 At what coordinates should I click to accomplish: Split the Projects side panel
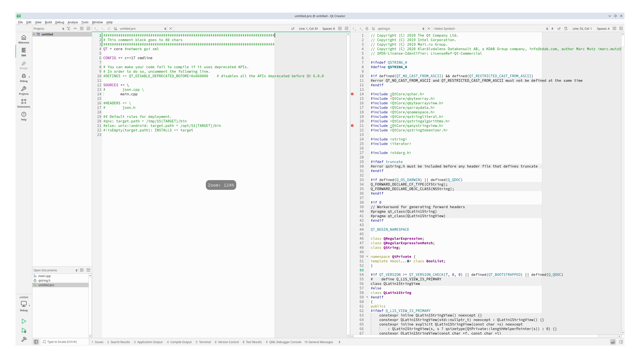tap(82, 29)
